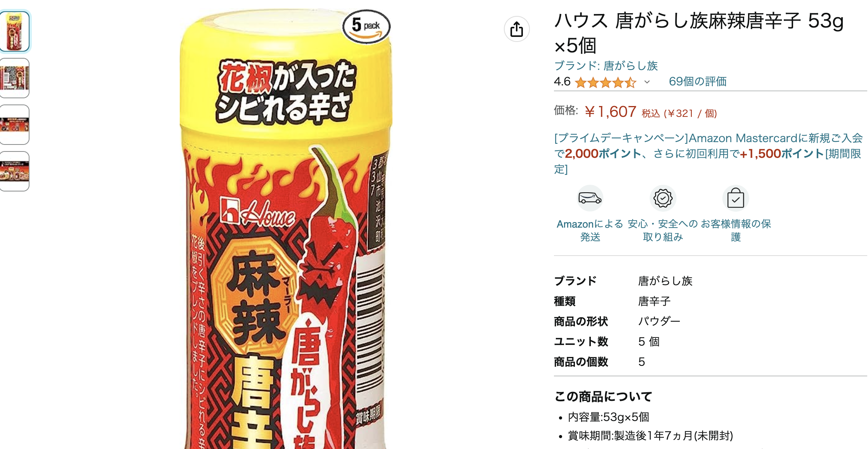Click the delivery truck icon for Amazon shipping

590,198
